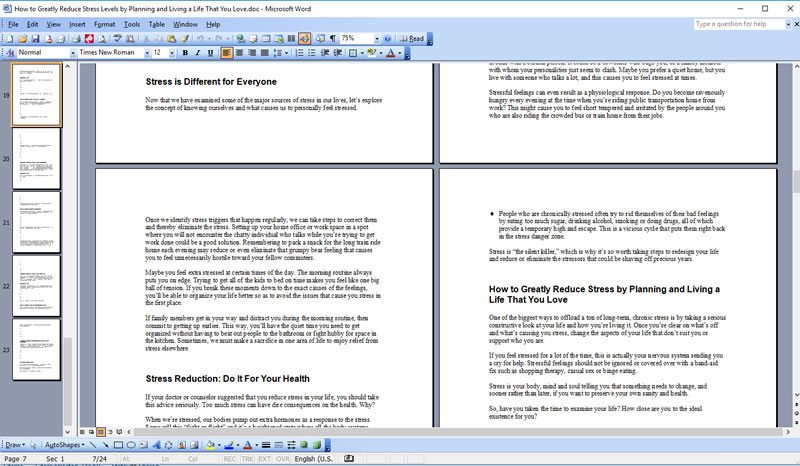Apply Line Color on Drawing toolbar

click(x=229, y=445)
